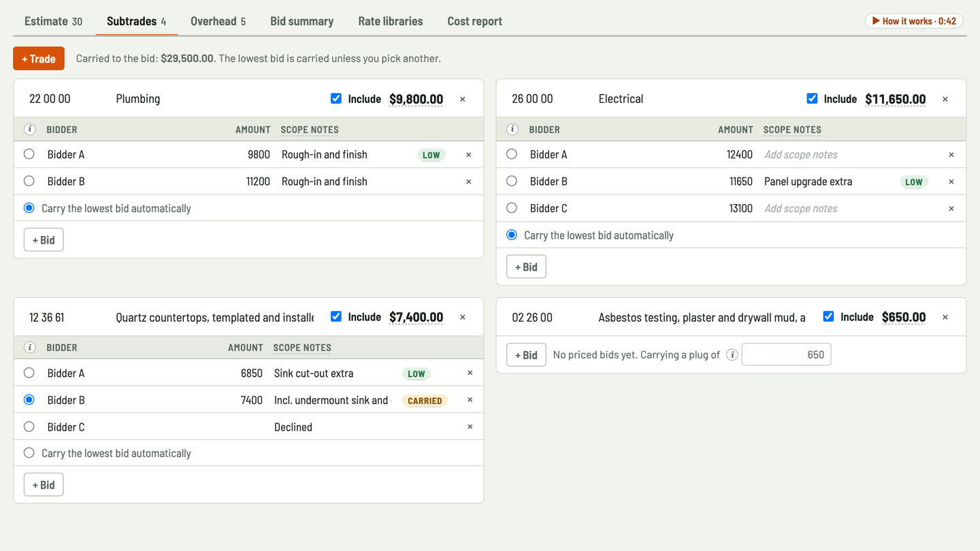Uncheck Include for Plumbing trade
This screenshot has width=980, height=551.
click(x=336, y=99)
